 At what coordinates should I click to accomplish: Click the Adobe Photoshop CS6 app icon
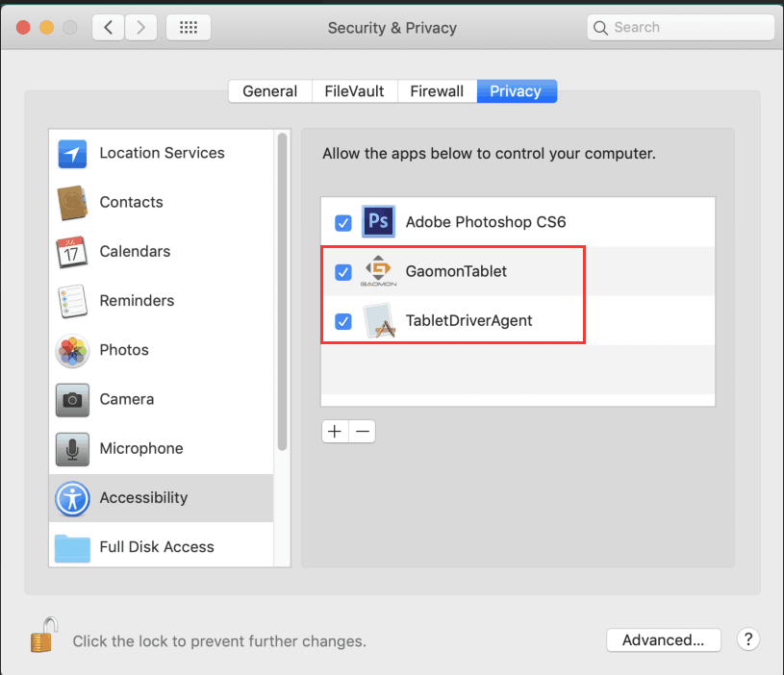(x=378, y=221)
